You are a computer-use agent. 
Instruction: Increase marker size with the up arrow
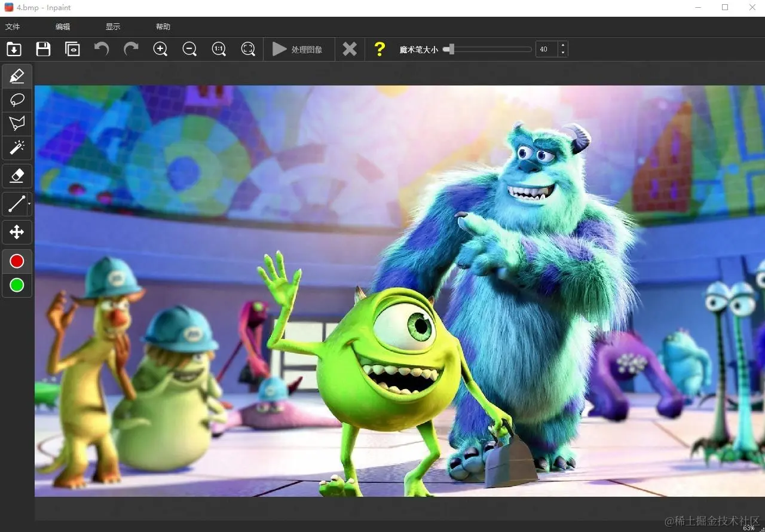[563, 45]
